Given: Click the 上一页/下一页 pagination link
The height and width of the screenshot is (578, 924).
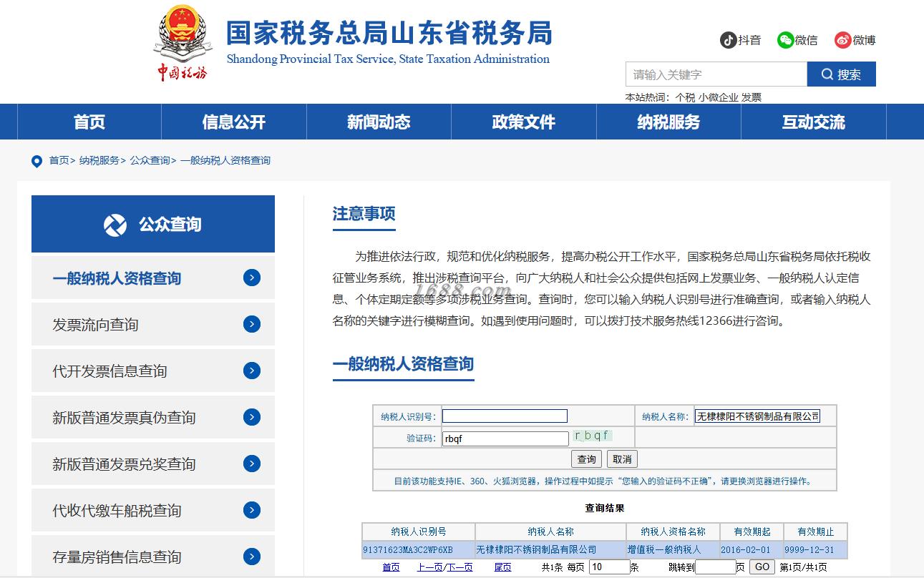Looking at the screenshot, I should coord(444,567).
